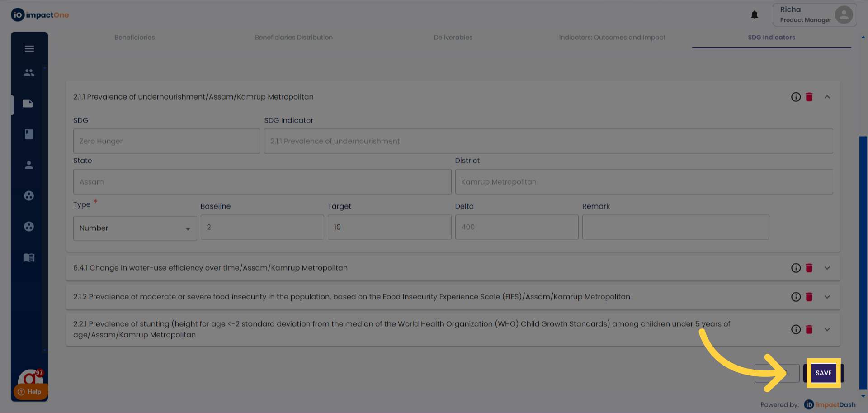Show info for 2.1.1 undernourishment indicator
868x413 pixels.
(x=796, y=97)
